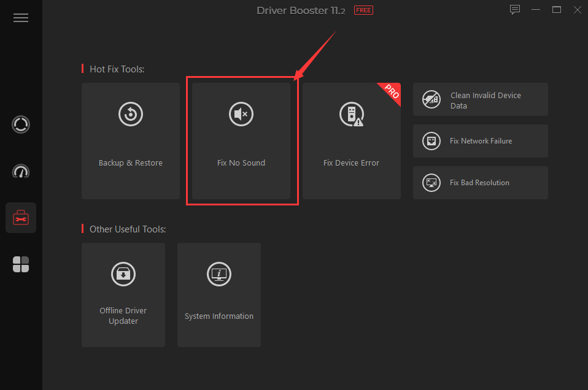The image size is (588, 390).
Task: Click the Offline Driver Updater icon
Action: 123,274
